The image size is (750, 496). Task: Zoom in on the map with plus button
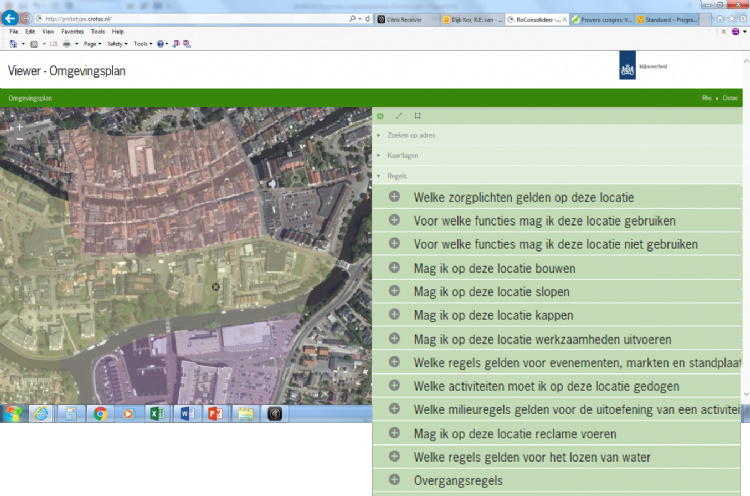click(19, 127)
